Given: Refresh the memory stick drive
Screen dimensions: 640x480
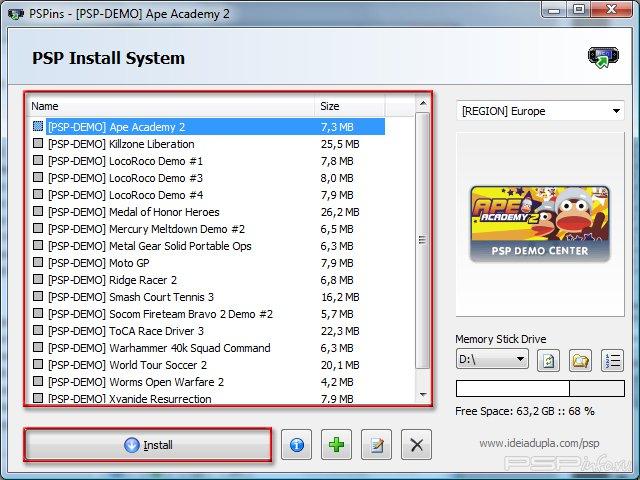Looking at the screenshot, I should coord(549,359).
